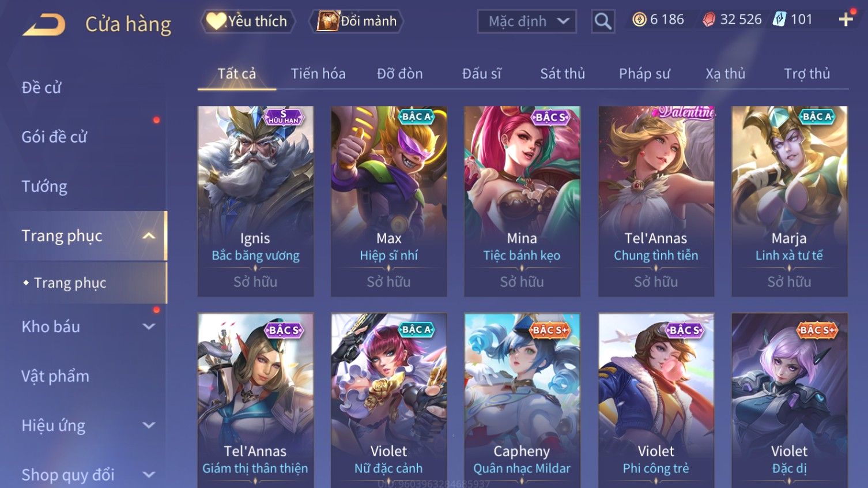
Task: Select the Ignis Bắc băng vương skin card
Action: [255, 201]
